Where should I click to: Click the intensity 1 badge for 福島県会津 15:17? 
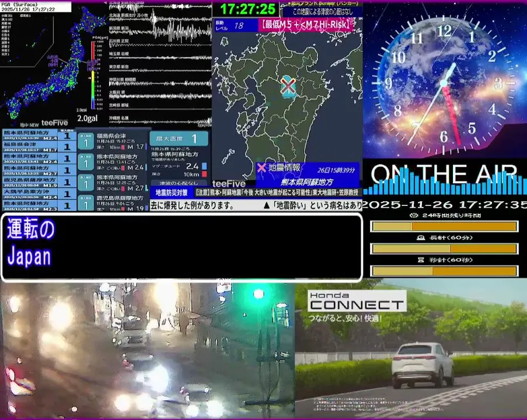(86, 142)
